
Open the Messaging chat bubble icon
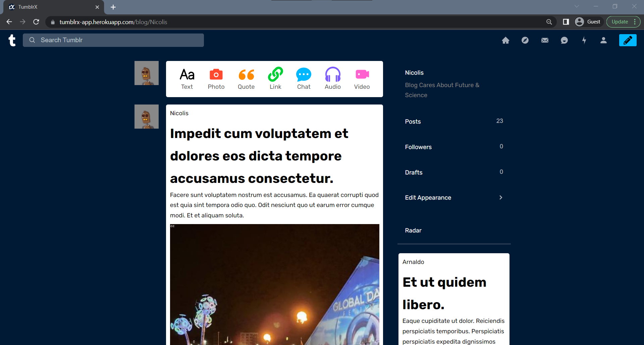tap(564, 40)
